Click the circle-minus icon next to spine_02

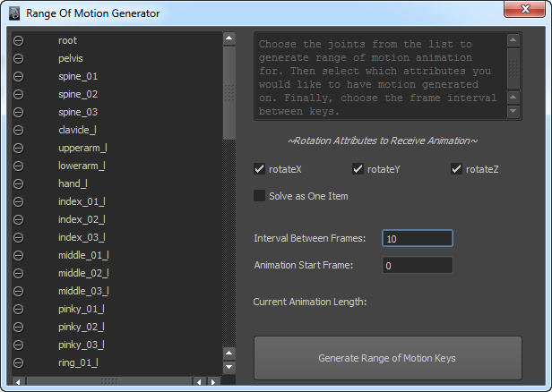tap(18, 95)
